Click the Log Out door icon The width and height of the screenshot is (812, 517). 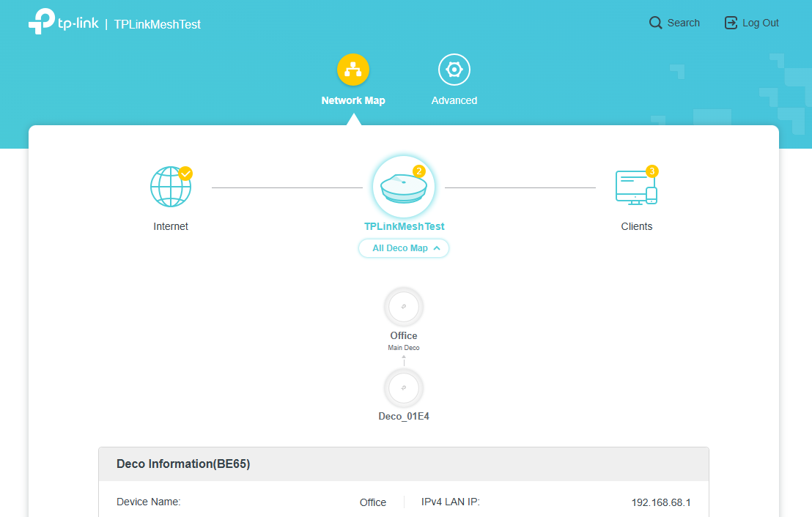tap(731, 23)
